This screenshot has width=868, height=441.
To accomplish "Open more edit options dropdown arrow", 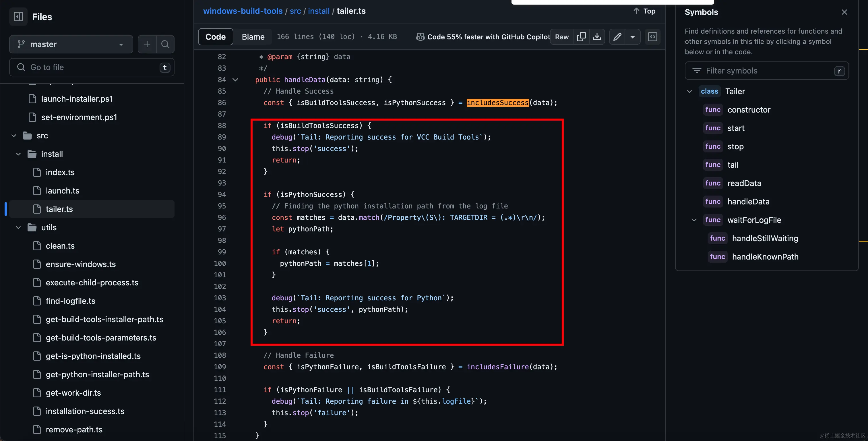I will (x=632, y=37).
